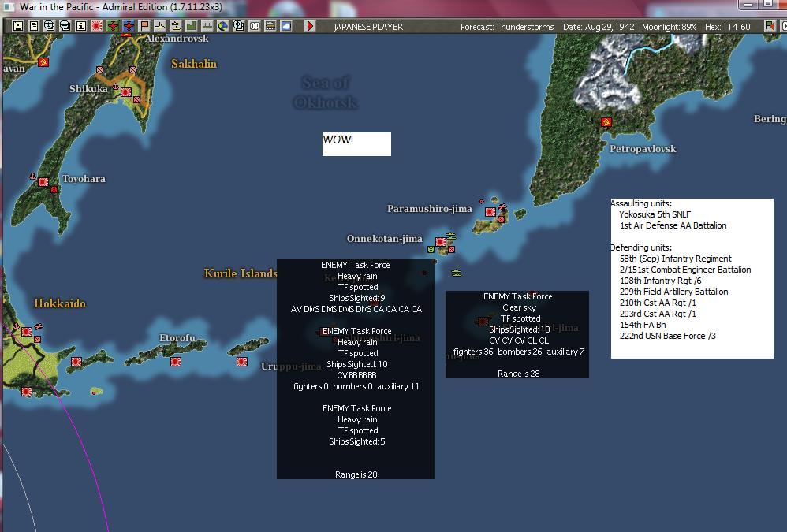
Task: Click the ship task force icon above Onnekotan base
Action: (451, 235)
